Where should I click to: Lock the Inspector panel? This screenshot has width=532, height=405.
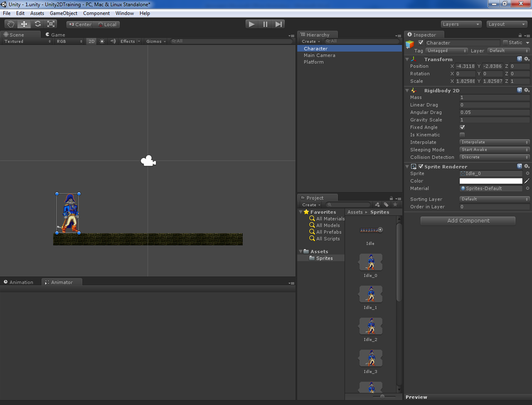520,35
